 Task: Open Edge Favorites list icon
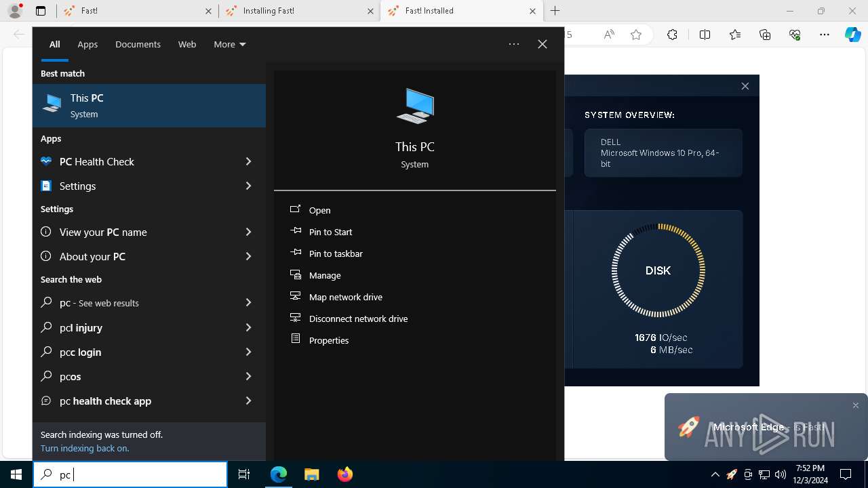tap(735, 35)
